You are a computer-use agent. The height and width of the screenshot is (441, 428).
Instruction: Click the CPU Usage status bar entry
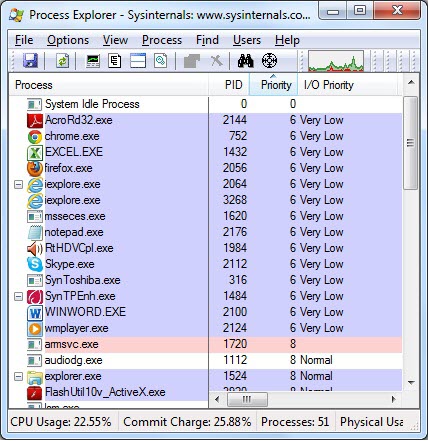click(61, 422)
